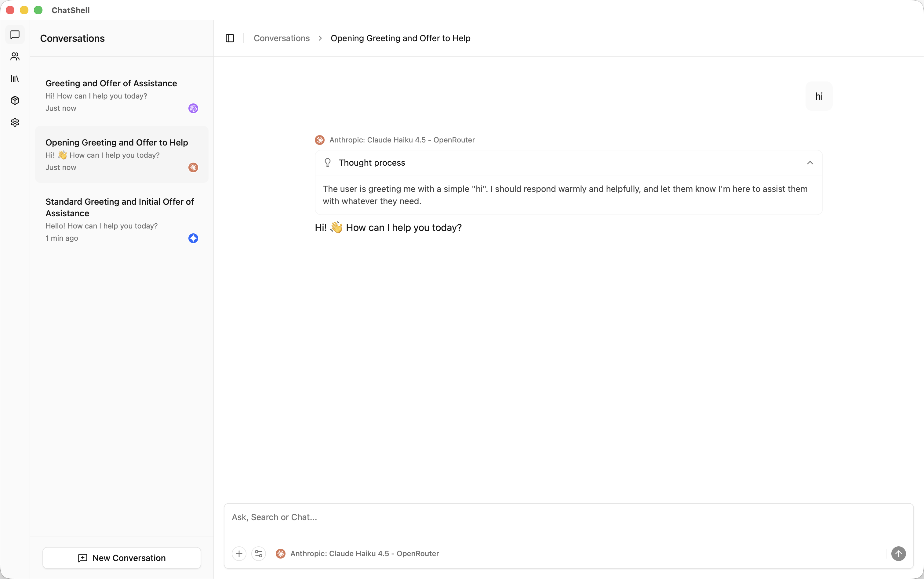Click the lightbulb icon on Thought process
Viewport: 924px width, 579px height.
coord(327,162)
